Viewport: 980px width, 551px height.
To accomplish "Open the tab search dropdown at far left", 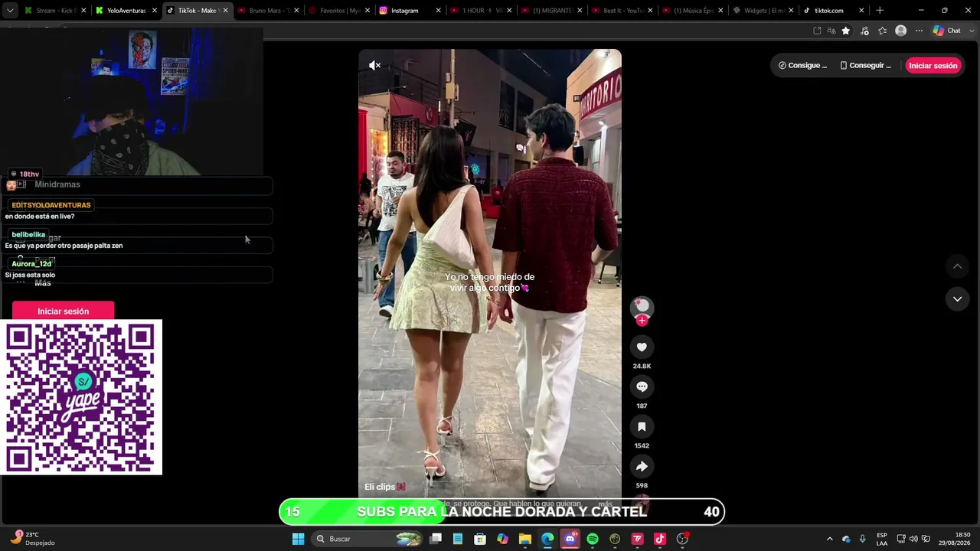I will click(x=10, y=11).
